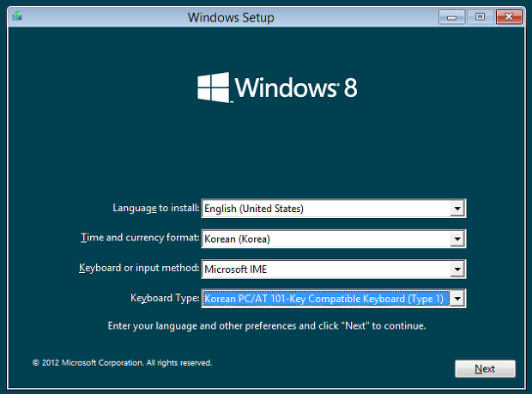Click the Windows Setup title bar icon
The image size is (532, 394).
click(17, 16)
